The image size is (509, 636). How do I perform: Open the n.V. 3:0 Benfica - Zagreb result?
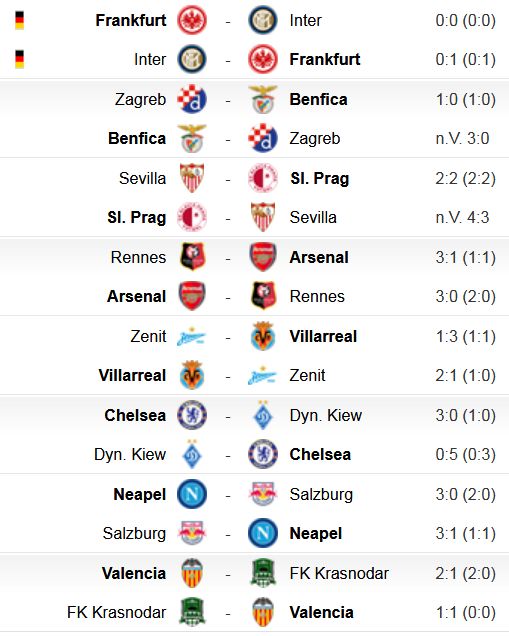click(462, 139)
